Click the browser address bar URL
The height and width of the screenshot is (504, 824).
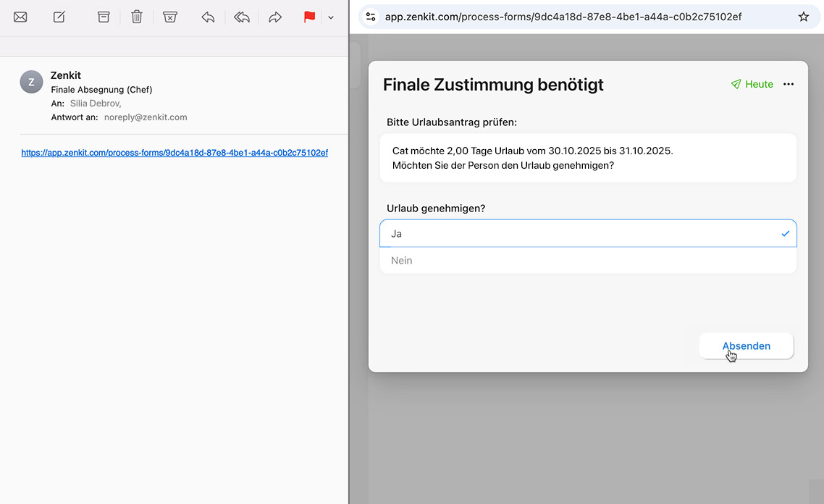tap(563, 17)
